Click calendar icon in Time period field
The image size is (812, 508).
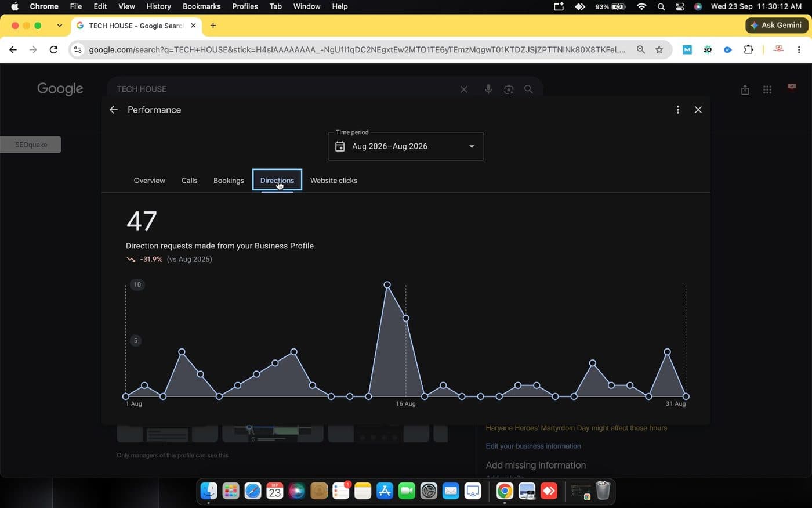click(340, 146)
